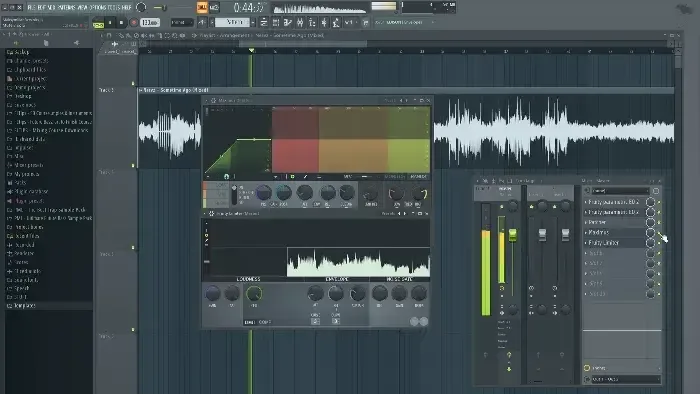This screenshot has width=700, height=394.
Task: Expand the Maximus slot options arrow
Action: [586, 232]
